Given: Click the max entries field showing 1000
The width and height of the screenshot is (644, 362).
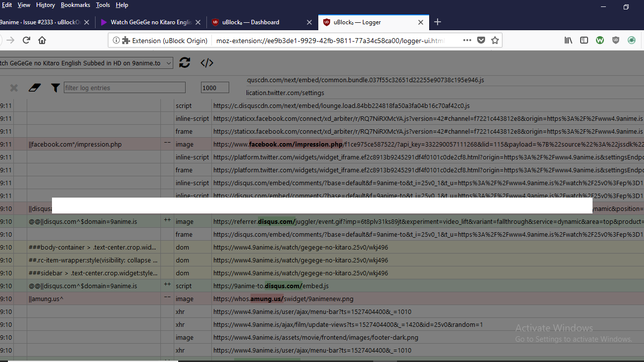Looking at the screenshot, I should click(215, 88).
